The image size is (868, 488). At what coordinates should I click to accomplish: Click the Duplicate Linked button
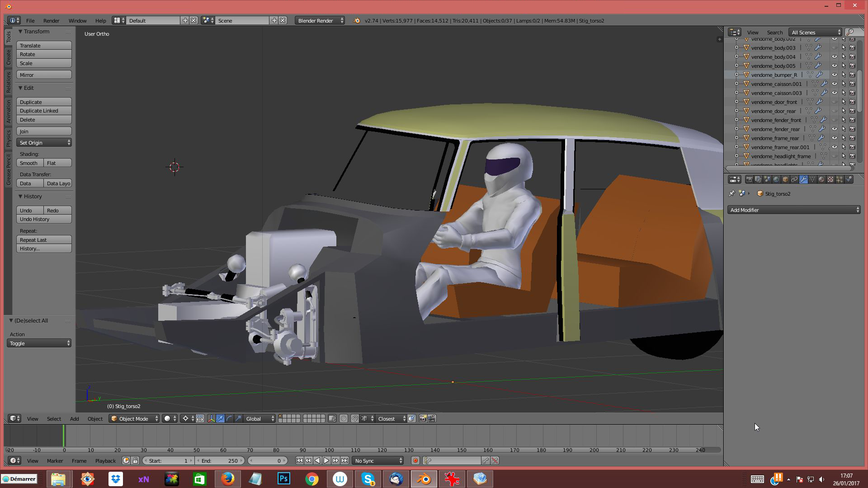pyautogui.click(x=44, y=111)
